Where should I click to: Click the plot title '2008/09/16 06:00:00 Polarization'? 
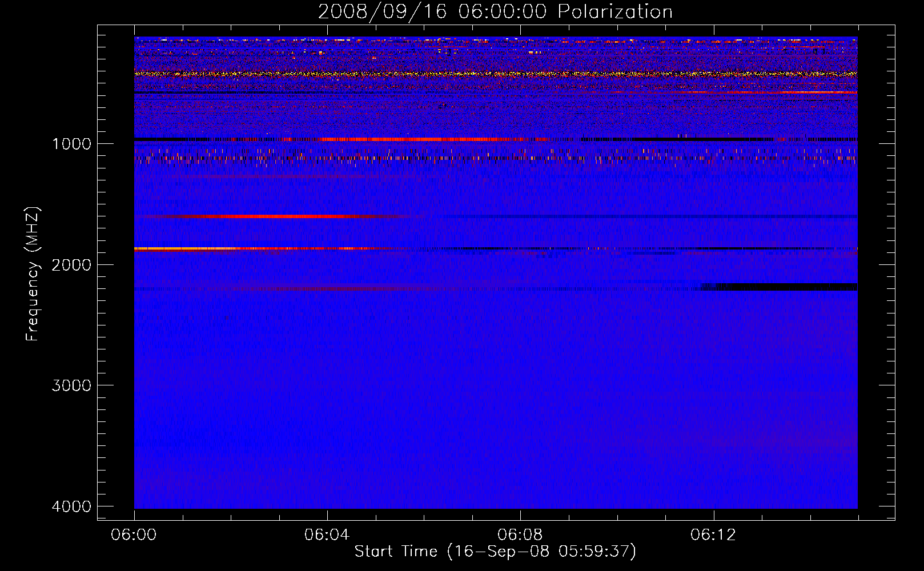point(495,12)
